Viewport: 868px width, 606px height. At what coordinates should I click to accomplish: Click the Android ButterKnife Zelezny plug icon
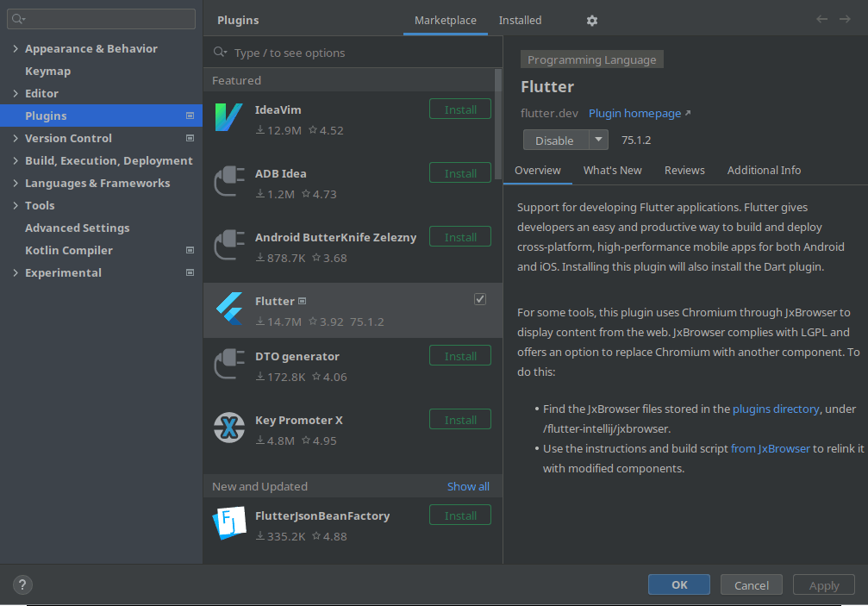(x=229, y=245)
